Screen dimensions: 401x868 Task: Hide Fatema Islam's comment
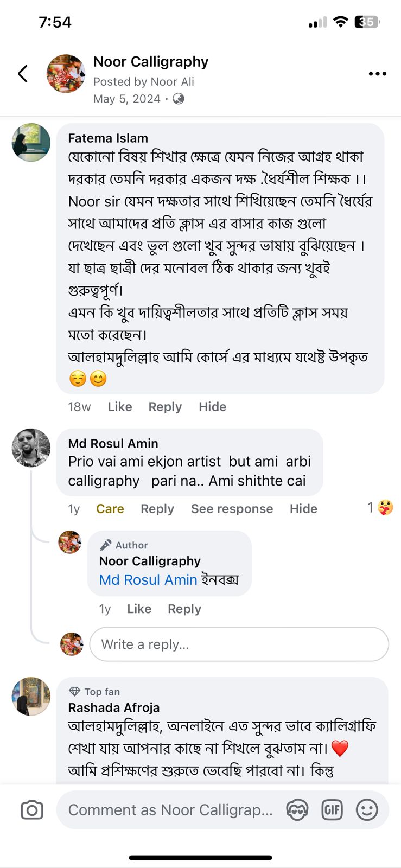(x=212, y=407)
